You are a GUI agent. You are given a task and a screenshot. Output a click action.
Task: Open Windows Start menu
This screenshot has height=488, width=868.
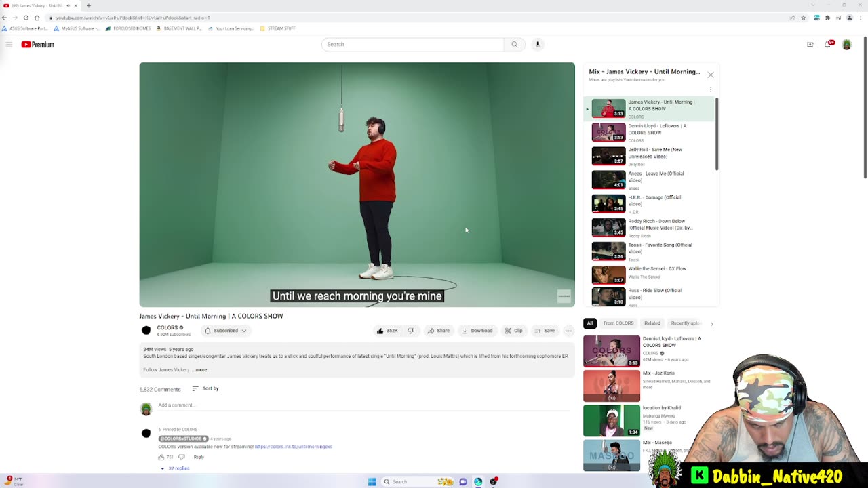click(372, 482)
